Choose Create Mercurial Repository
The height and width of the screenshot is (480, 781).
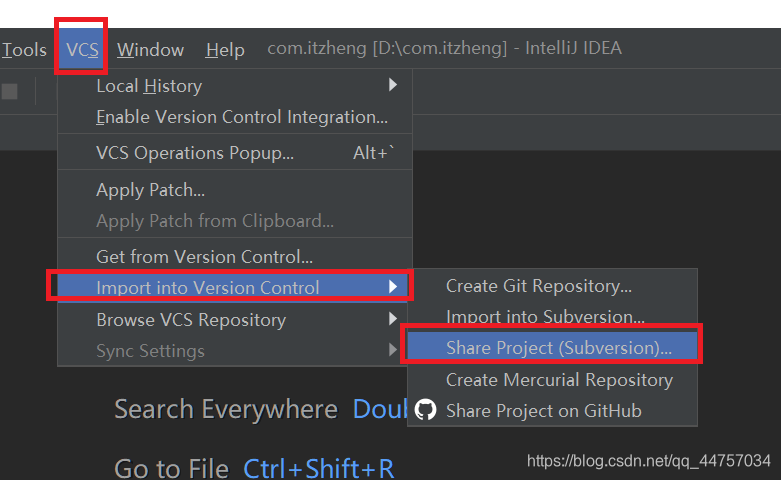tap(559, 380)
